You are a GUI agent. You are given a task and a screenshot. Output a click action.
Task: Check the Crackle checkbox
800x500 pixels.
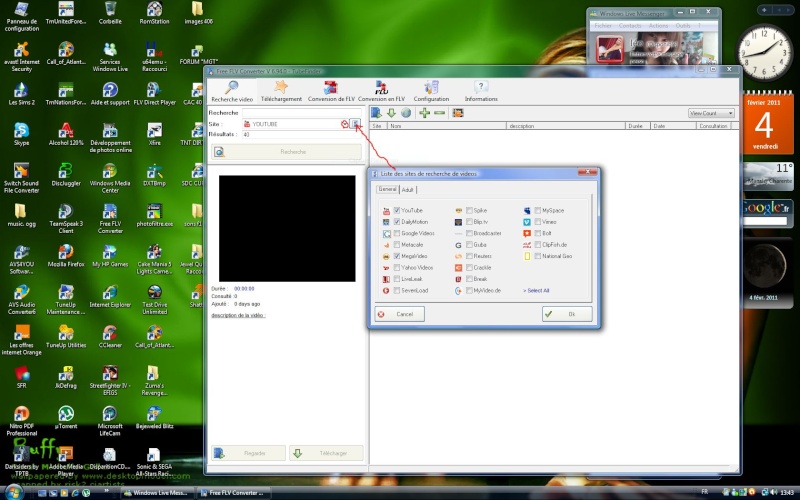tap(469, 267)
